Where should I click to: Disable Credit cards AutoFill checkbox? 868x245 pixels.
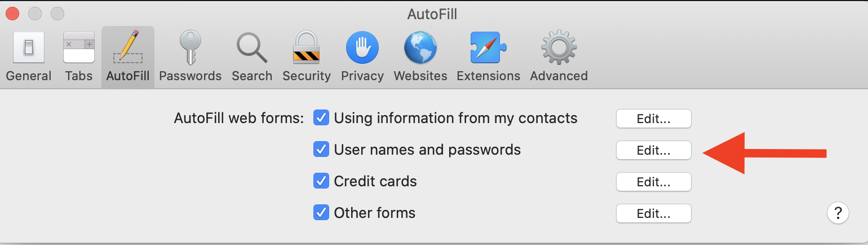(321, 182)
